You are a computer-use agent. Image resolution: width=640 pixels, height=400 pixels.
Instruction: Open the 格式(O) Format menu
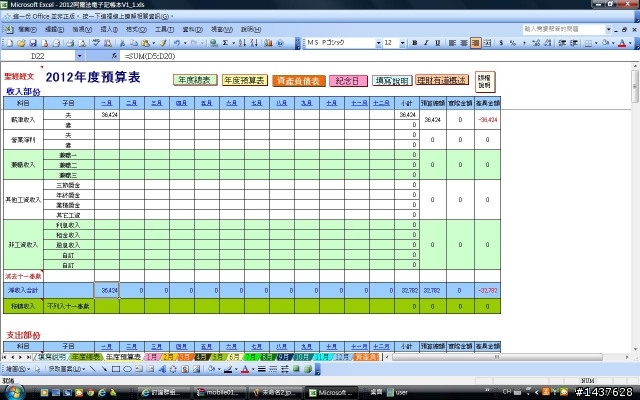coord(136,29)
